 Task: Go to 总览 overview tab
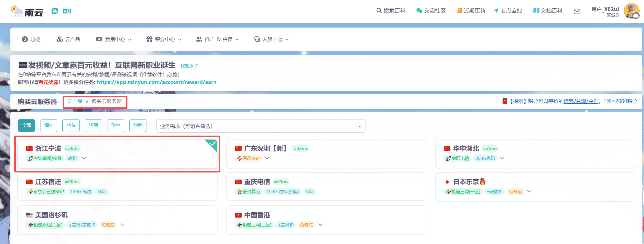31,39
